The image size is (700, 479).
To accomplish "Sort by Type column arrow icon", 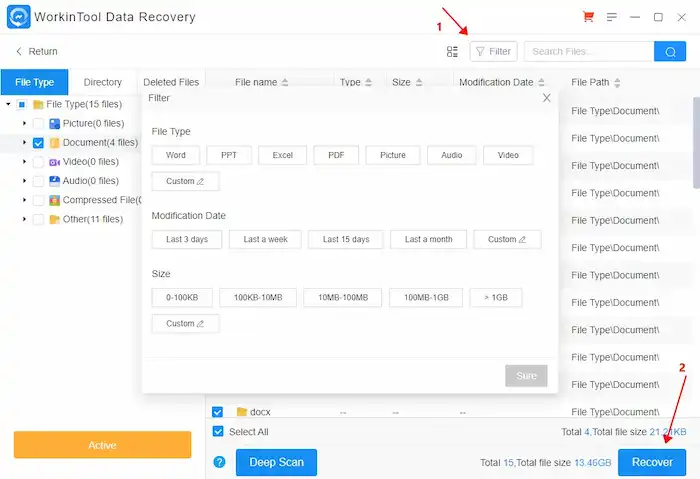I will coord(368,82).
